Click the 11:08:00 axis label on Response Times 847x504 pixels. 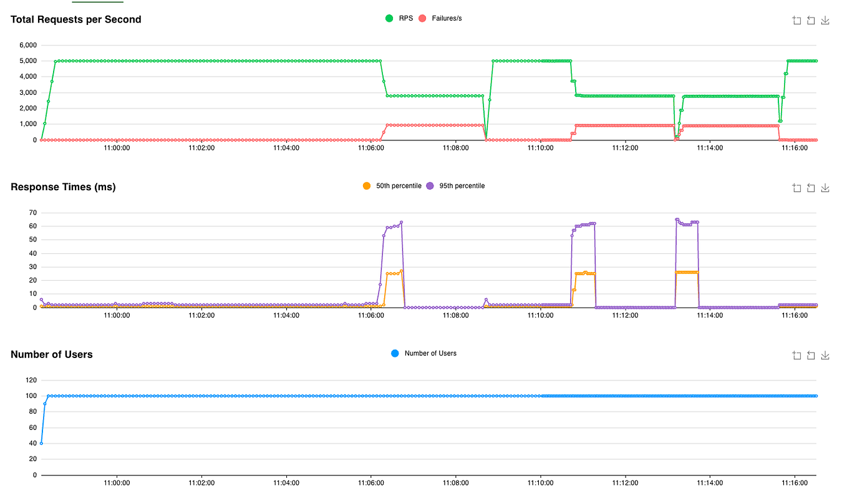tap(455, 316)
